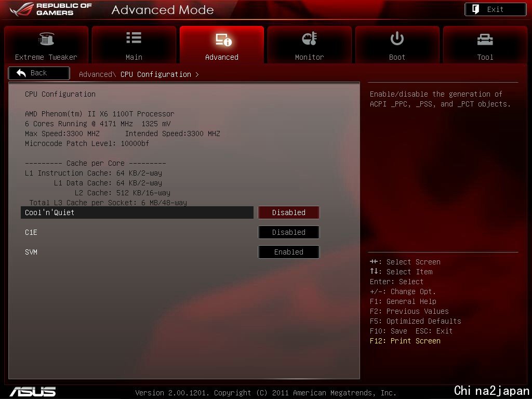The width and height of the screenshot is (532, 399).
Task: Switch to the Main tab
Action: click(x=134, y=45)
